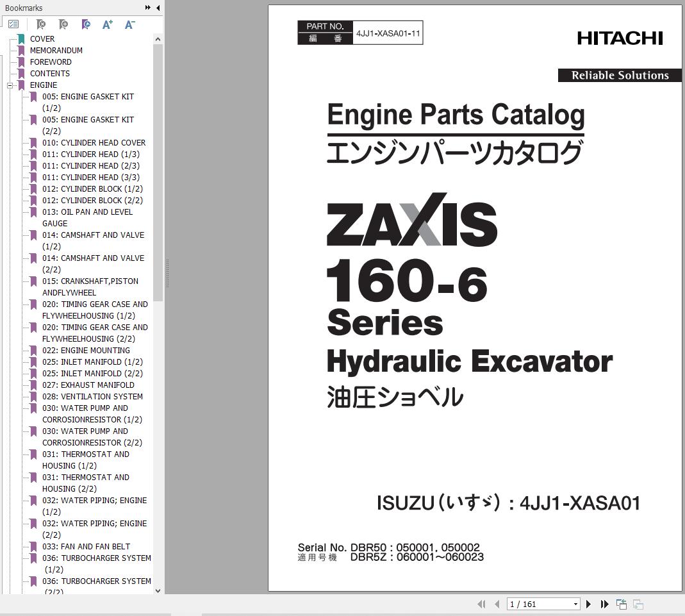The width and height of the screenshot is (685, 616).
Task: Open 030: WATER PUMP CORROSIONRESISTOR (2/2) bookmark
Action: pos(92,437)
